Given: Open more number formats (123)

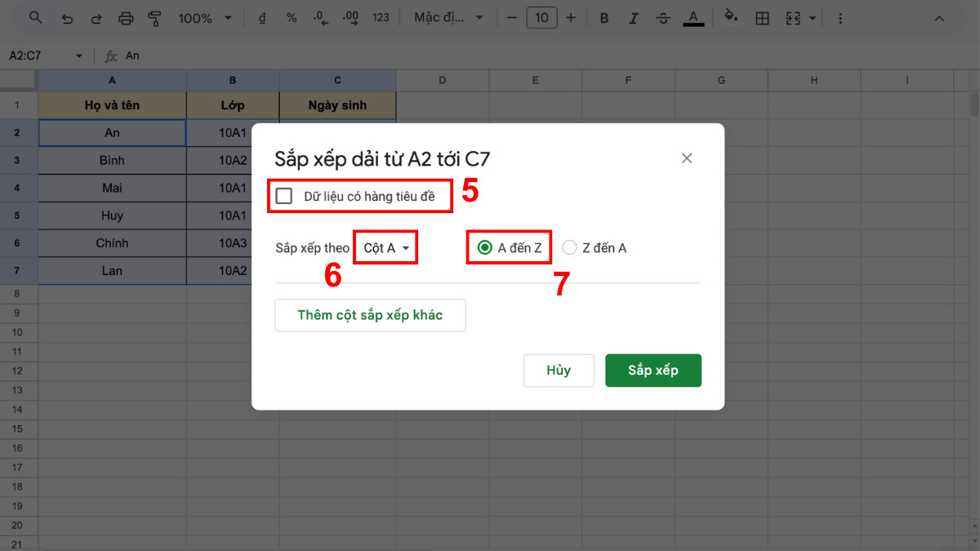Looking at the screenshot, I should click(x=381, y=18).
